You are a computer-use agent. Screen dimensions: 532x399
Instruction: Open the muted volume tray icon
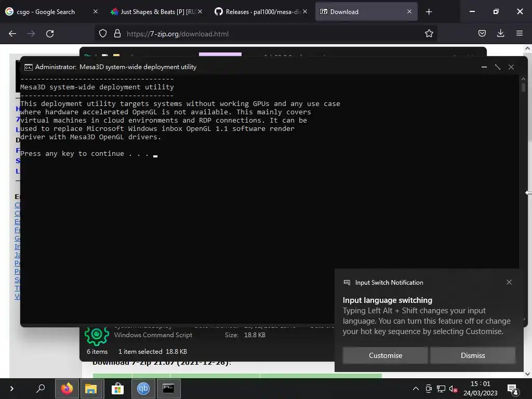tap(454, 389)
